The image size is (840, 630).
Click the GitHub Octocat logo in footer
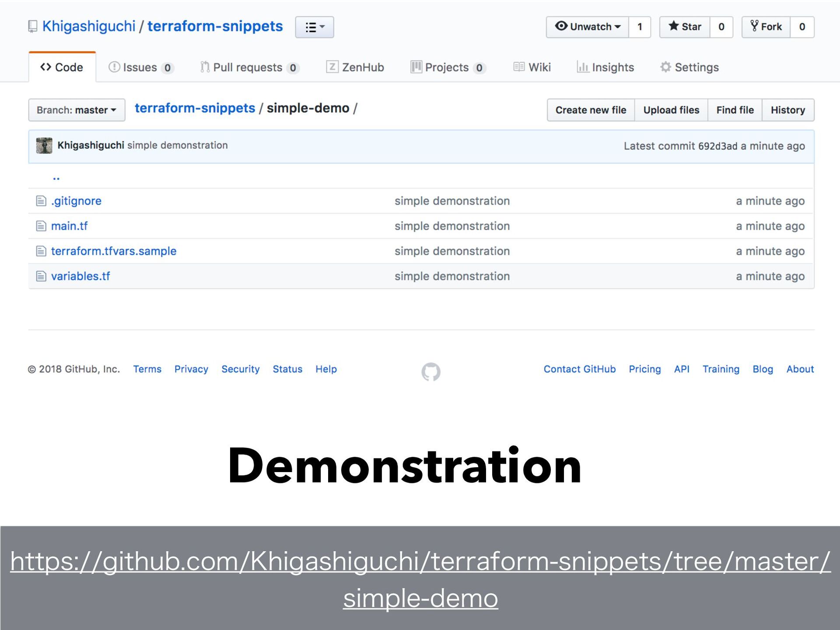coord(431,372)
